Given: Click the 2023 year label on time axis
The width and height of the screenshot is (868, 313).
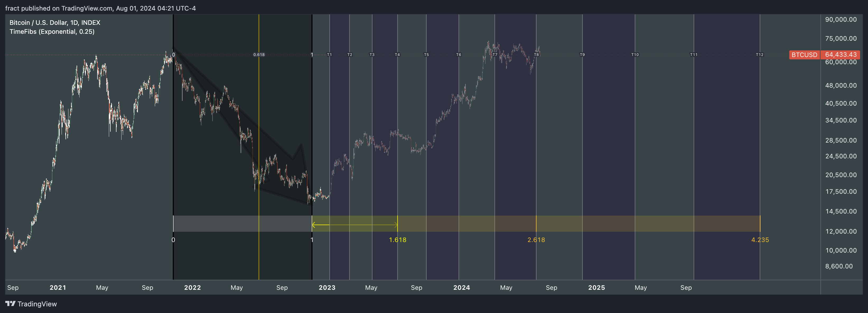Looking at the screenshot, I should (x=327, y=288).
